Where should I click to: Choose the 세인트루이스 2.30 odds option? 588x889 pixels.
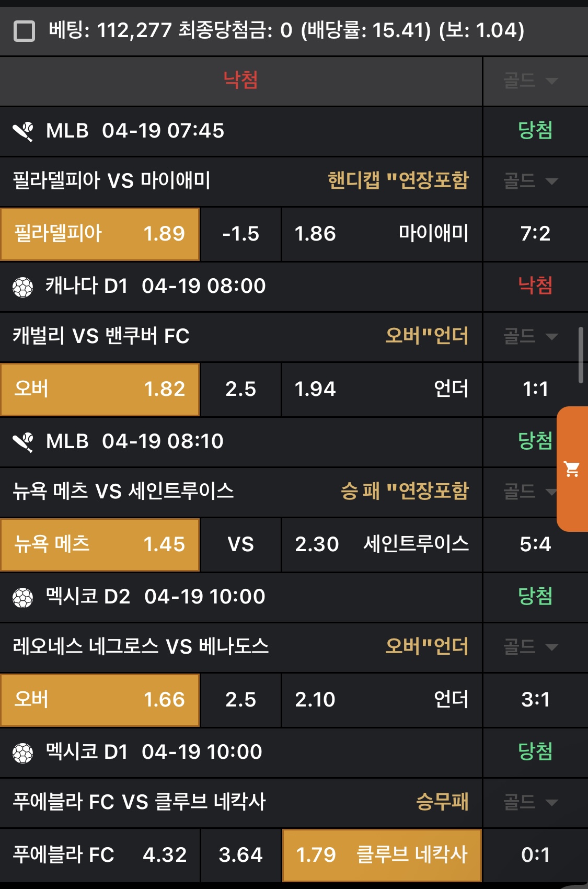click(382, 544)
